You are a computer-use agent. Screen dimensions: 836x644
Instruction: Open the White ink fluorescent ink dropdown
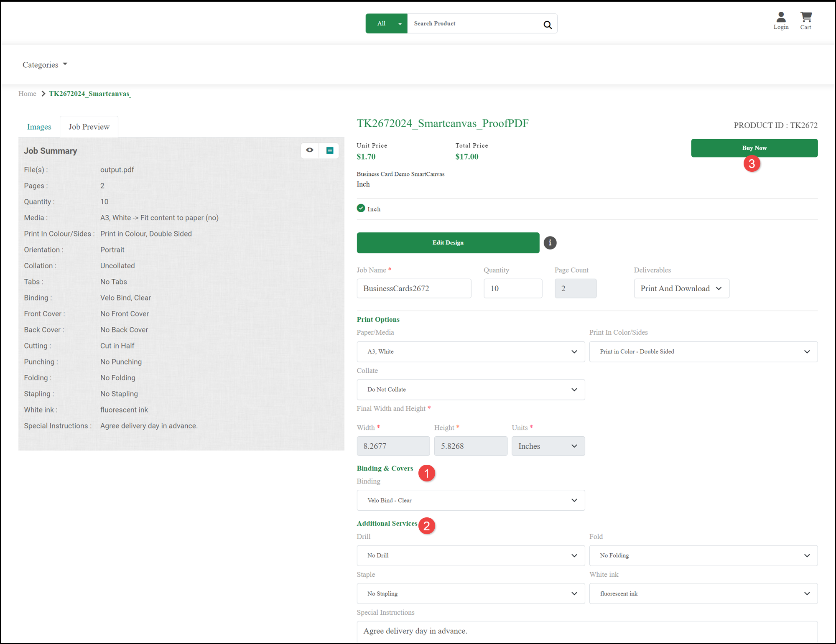703,593
